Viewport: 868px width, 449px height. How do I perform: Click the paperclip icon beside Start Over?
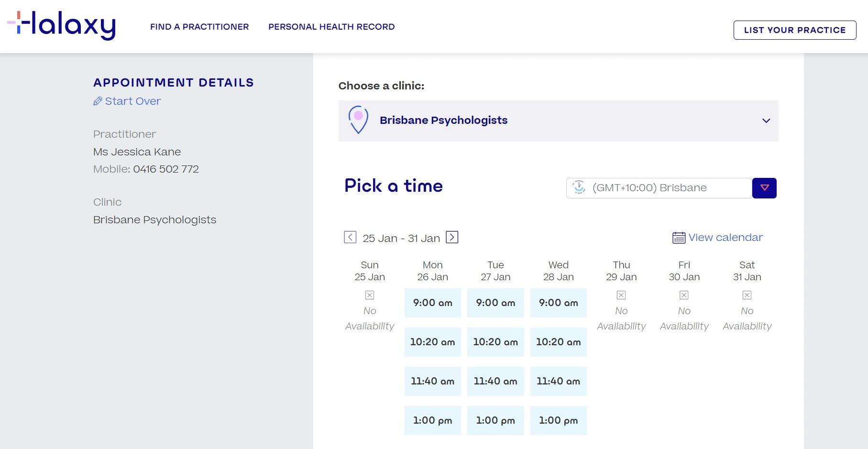tap(98, 101)
